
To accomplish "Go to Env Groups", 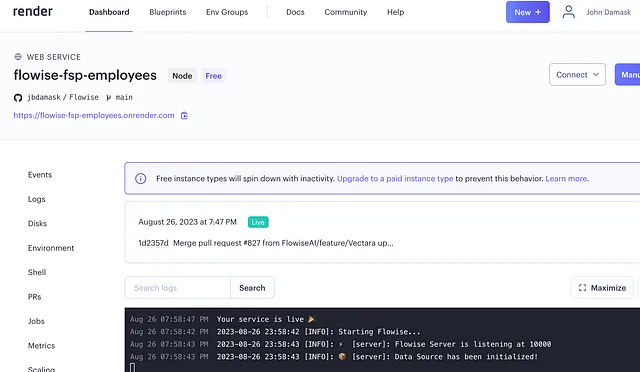I will click(227, 12).
